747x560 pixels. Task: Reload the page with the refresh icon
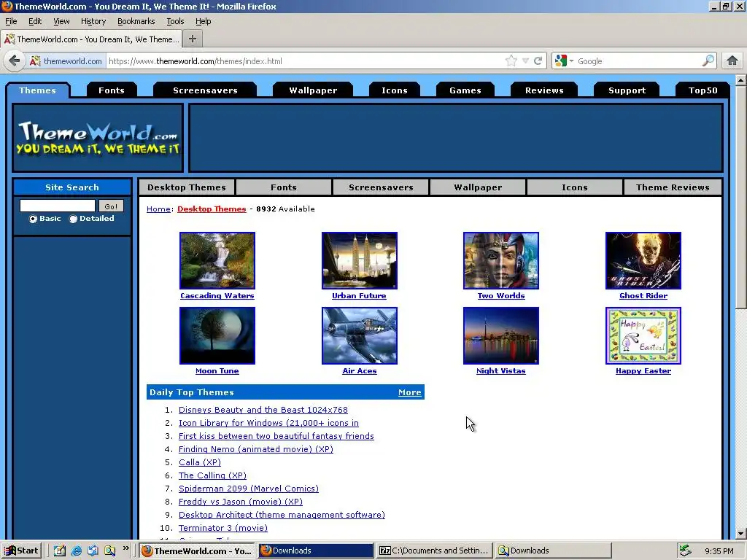[x=538, y=61]
